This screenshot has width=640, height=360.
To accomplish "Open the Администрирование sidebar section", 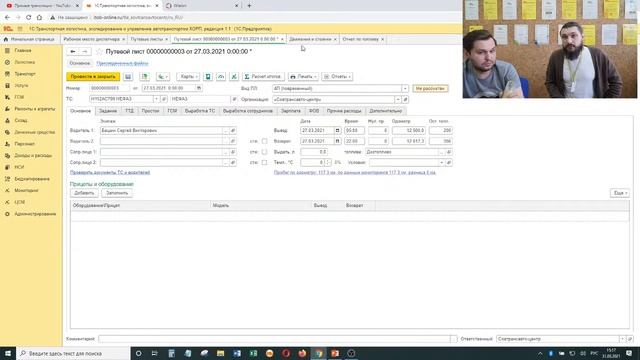I will [x=35, y=214].
